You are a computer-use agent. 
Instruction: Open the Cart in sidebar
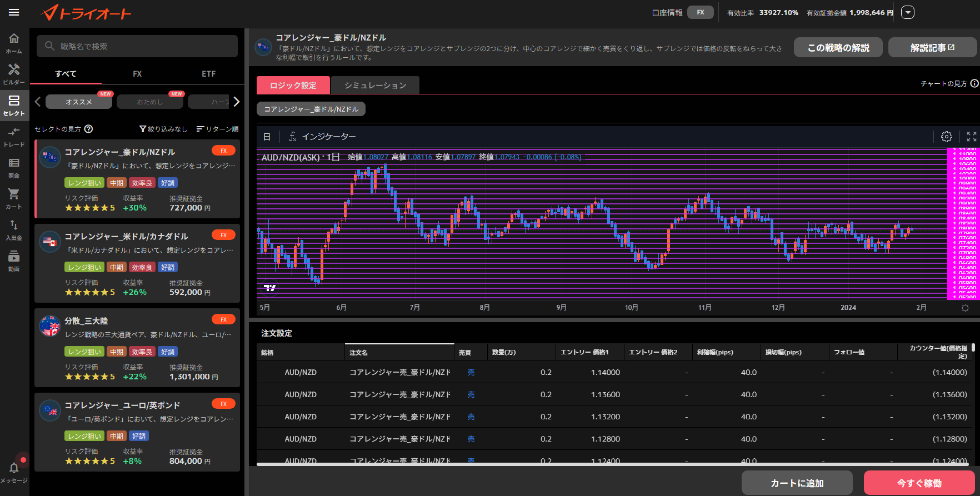14,198
